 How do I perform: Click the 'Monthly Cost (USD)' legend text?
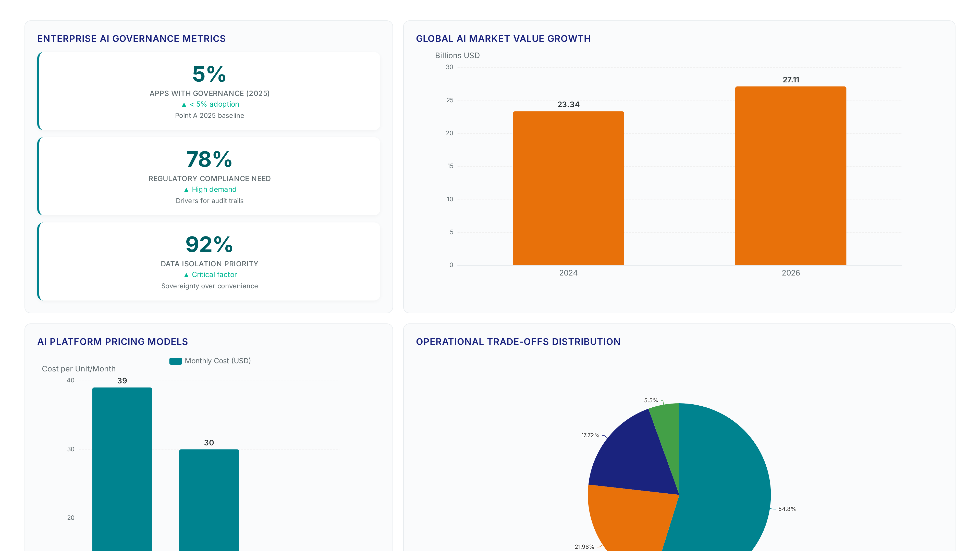click(x=218, y=361)
